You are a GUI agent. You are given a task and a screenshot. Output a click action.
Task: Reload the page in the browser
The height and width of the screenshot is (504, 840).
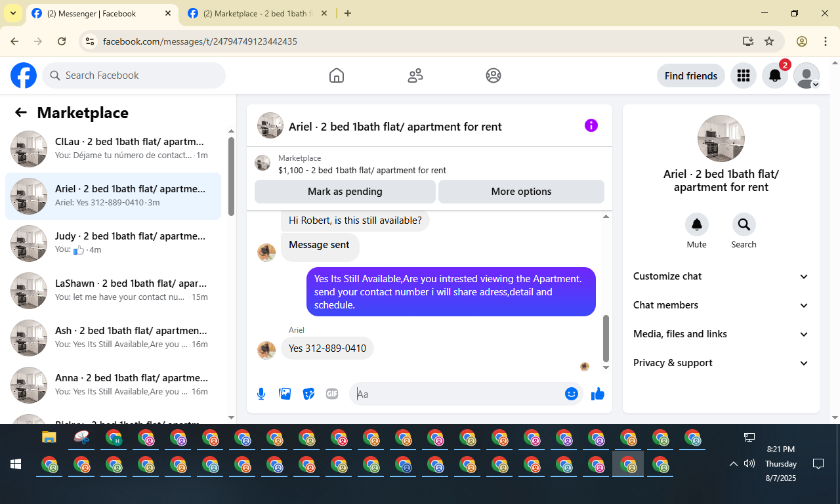pyautogui.click(x=62, y=41)
